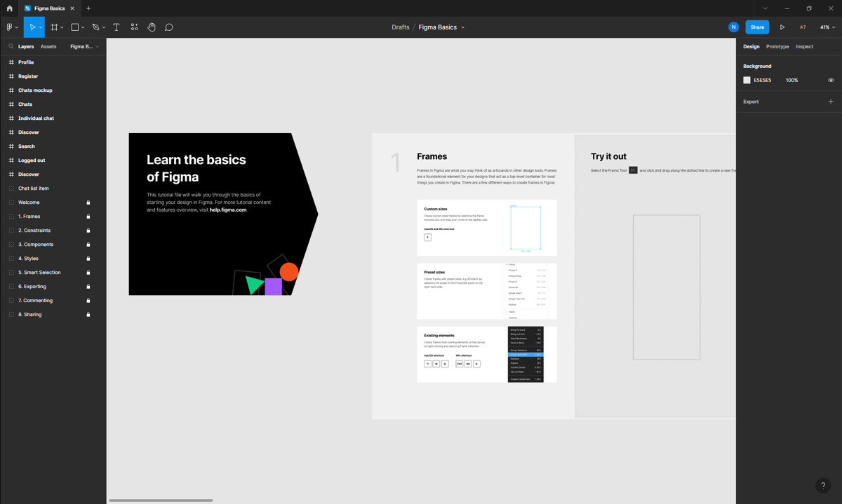
Task: Open the Resources tool
Action: [x=134, y=27]
